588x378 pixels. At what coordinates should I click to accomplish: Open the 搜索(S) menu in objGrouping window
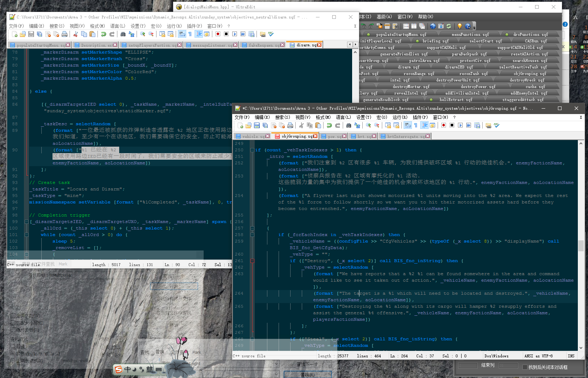click(x=283, y=117)
